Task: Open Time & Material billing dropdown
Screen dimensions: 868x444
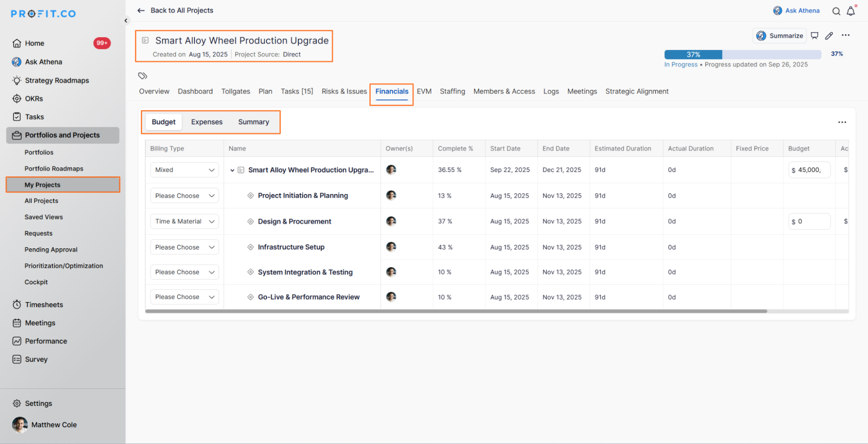Action: point(185,221)
